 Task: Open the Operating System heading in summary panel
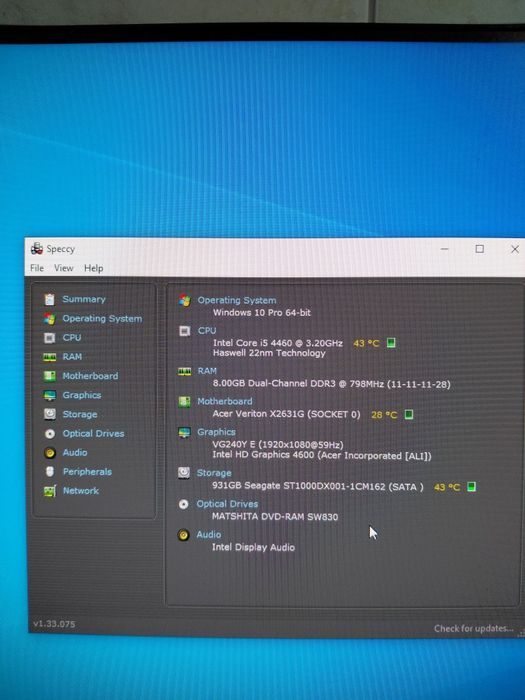pos(237,300)
